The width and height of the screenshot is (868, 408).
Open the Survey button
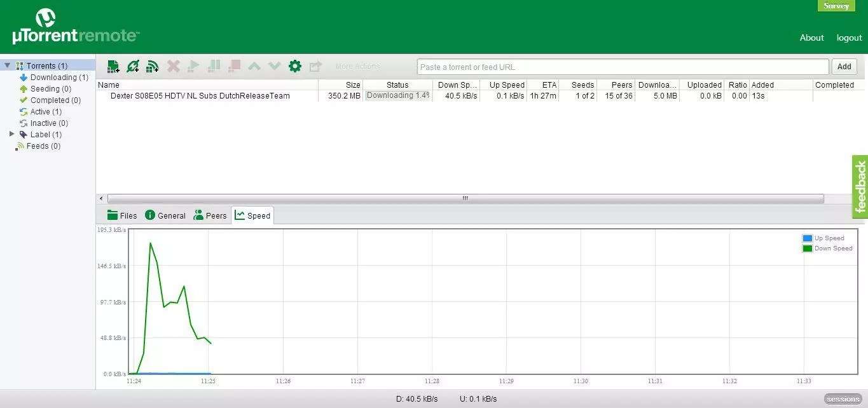pyautogui.click(x=836, y=6)
